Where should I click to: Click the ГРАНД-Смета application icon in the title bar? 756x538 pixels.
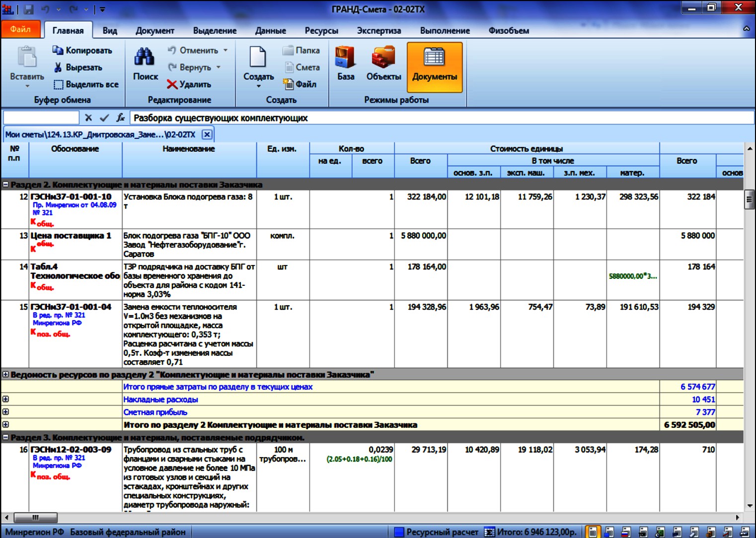7,9
